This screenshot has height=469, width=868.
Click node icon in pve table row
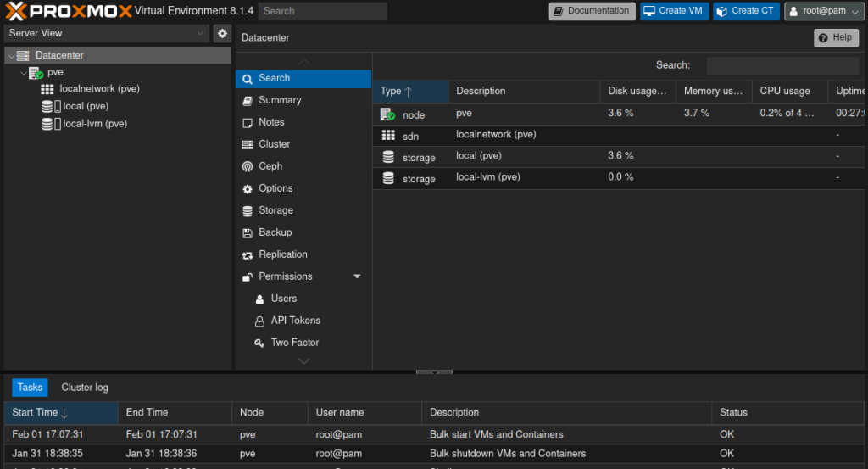click(387, 114)
